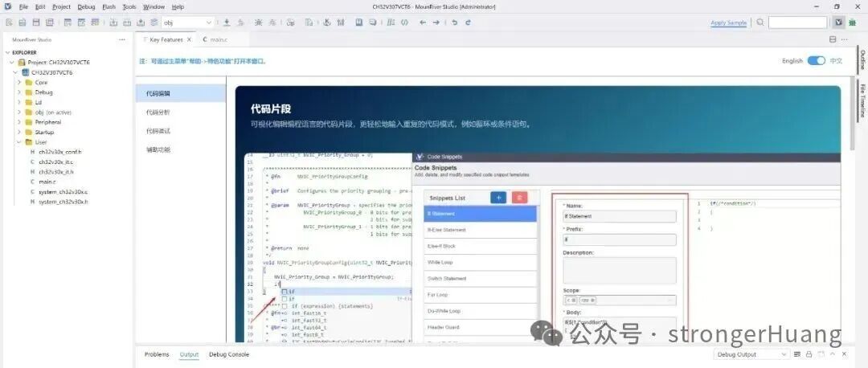Collapse the EXPLORER section
Screen dimensions: 868x368
coord(8,52)
